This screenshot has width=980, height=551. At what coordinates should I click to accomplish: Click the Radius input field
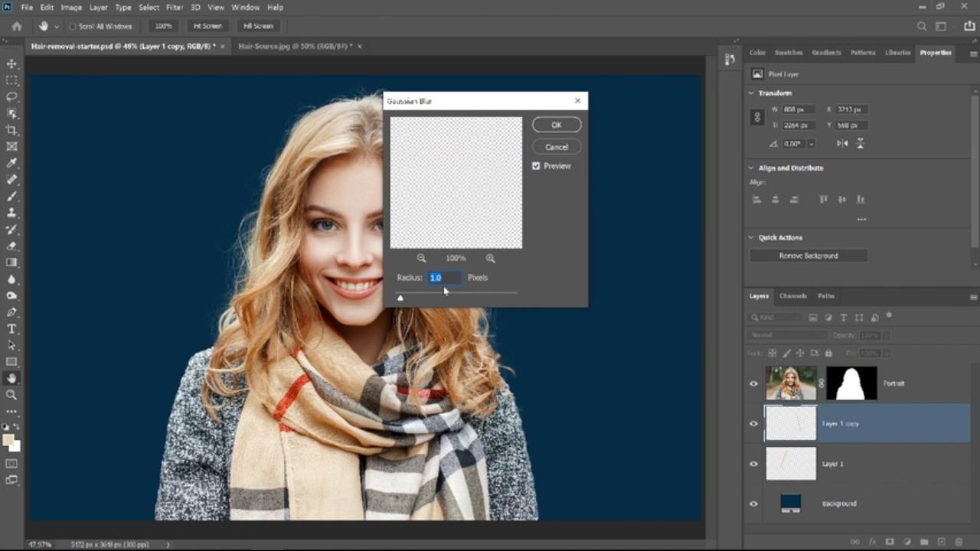444,278
